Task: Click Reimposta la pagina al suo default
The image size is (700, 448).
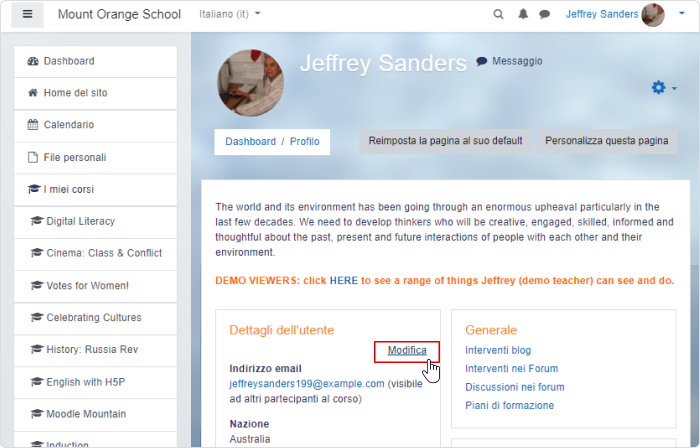Action: [x=445, y=141]
